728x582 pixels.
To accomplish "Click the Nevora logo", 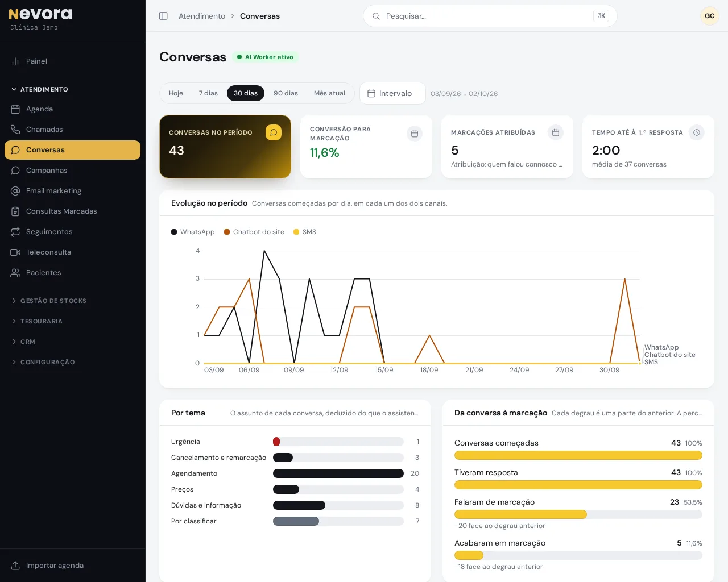I will coord(40,14).
